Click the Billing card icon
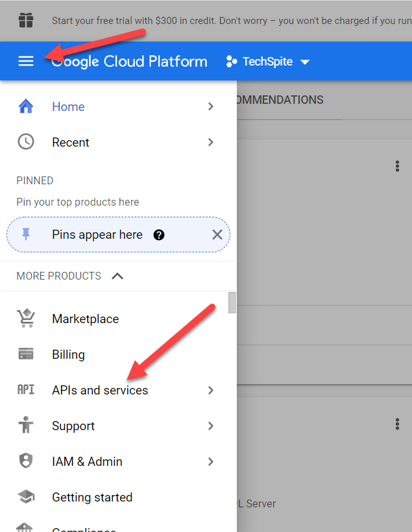The width and height of the screenshot is (412, 532). coord(26,354)
